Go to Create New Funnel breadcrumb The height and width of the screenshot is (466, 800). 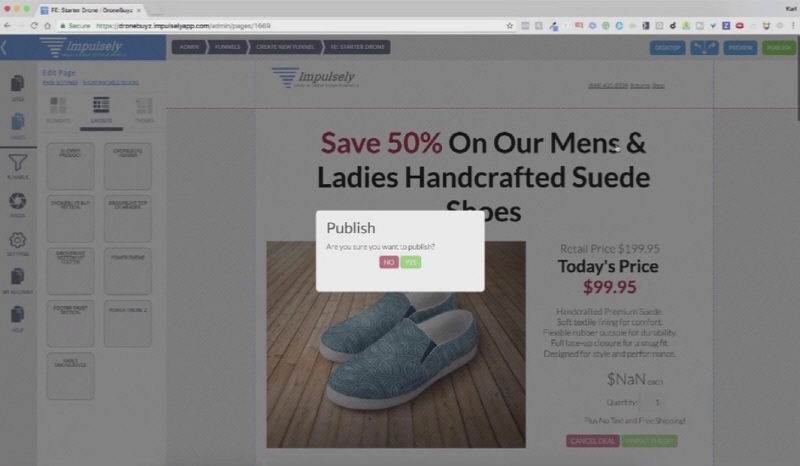(x=285, y=47)
